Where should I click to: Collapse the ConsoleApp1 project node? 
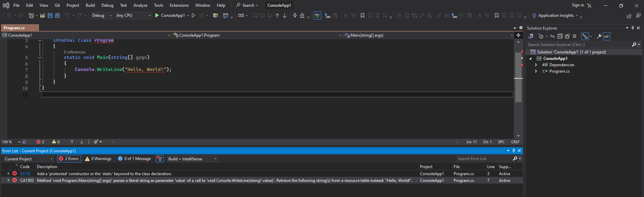point(531,58)
